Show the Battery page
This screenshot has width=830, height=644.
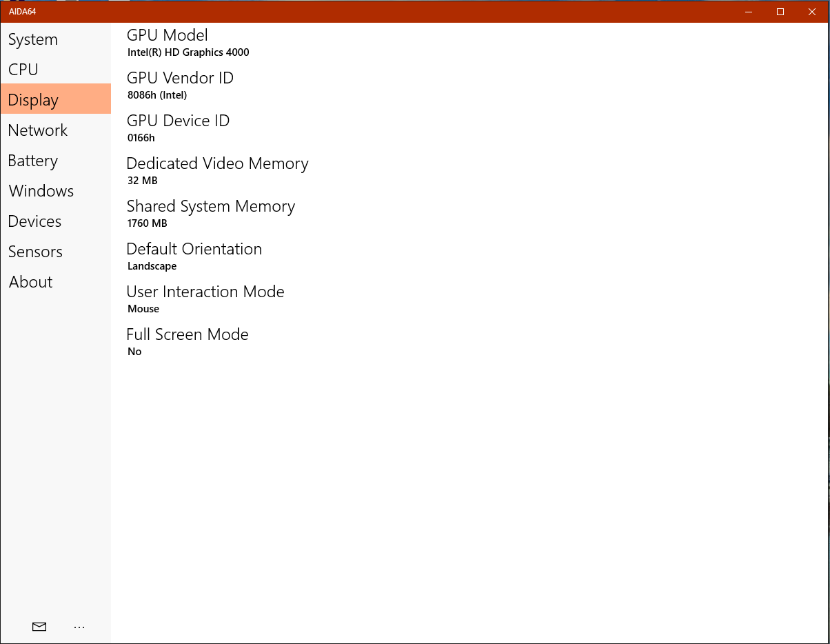click(55, 161)
